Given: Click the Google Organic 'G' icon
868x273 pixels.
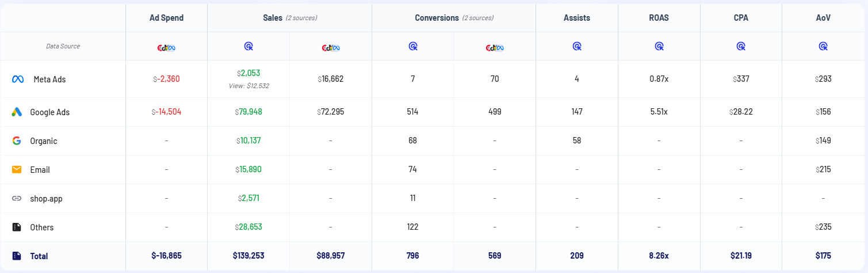Looking at the screenshot, I should point(17,141).
